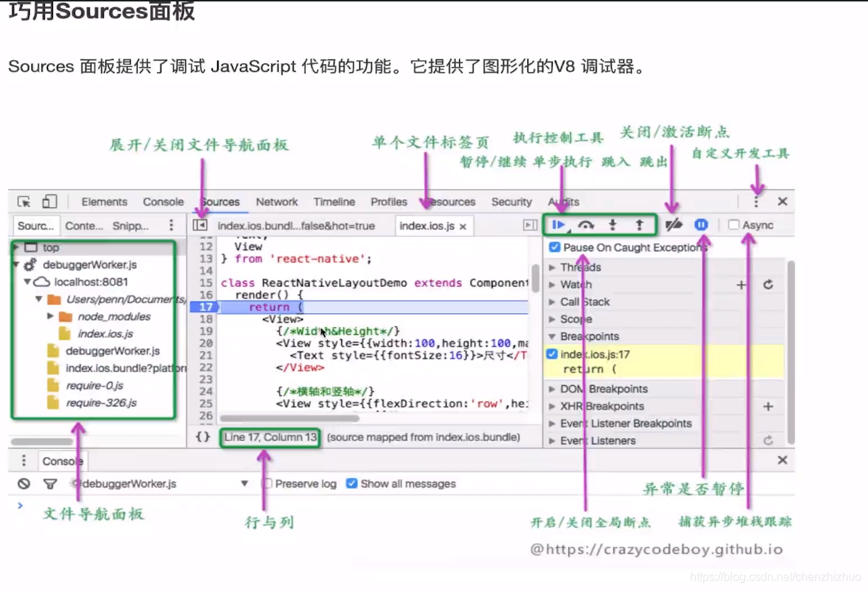
Task: Click the Pause on exceptions icon
Action: point(700,225)
